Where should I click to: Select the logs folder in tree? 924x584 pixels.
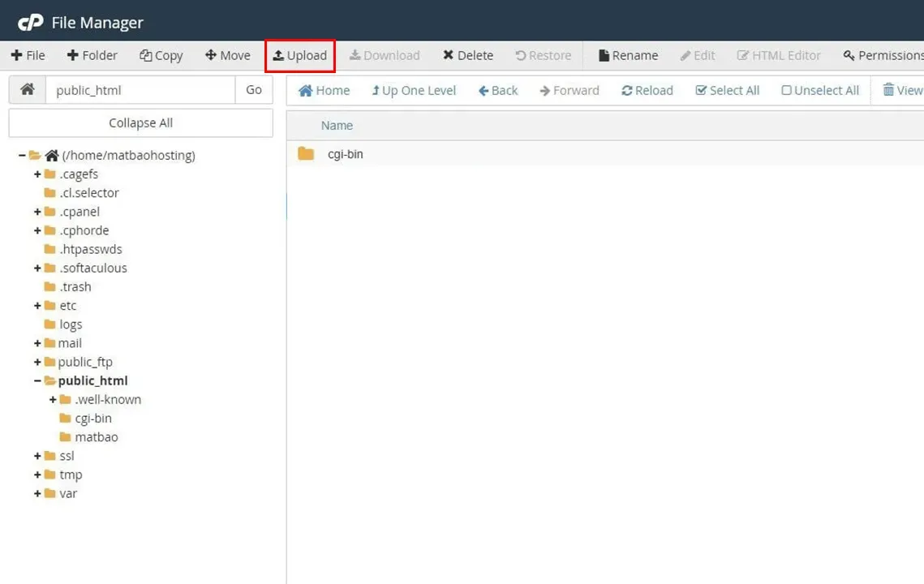coord(71,324)
